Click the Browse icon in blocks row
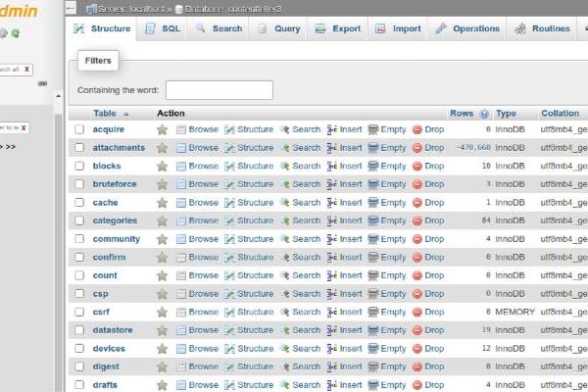This screenshot has height=392, width=588. click(181, 167)
